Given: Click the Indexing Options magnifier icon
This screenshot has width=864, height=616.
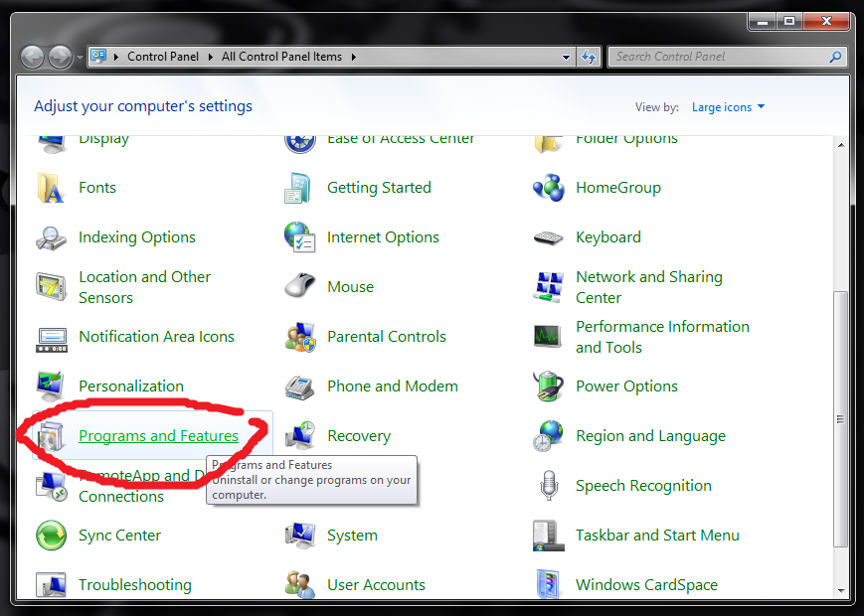Looking at the screenshot, I should tap(51, 237).
